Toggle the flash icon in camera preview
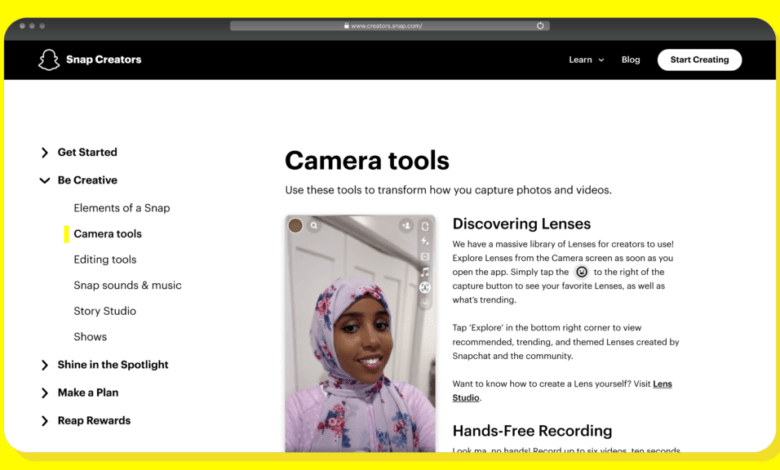Viewport: 780px width, 470px height. [x=425, y=241]
